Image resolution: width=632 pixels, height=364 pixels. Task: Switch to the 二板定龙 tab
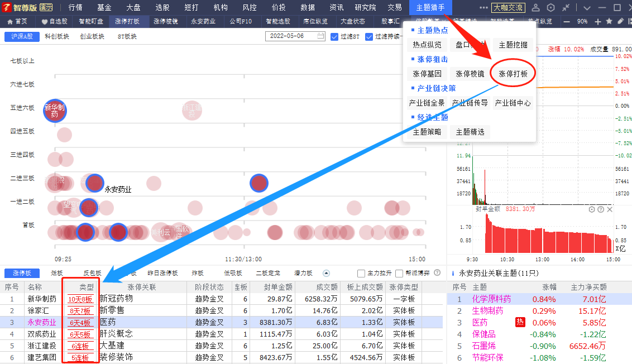[268, 273]
